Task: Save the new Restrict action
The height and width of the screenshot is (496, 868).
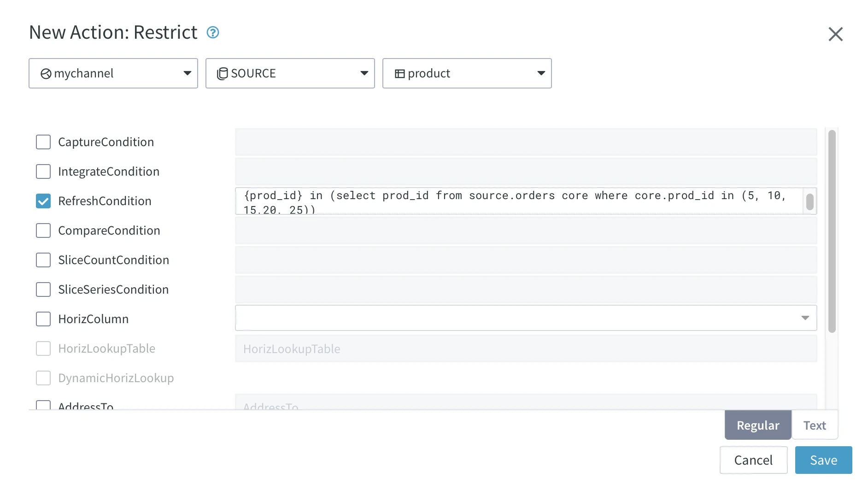Action: (x=823, y=460)
